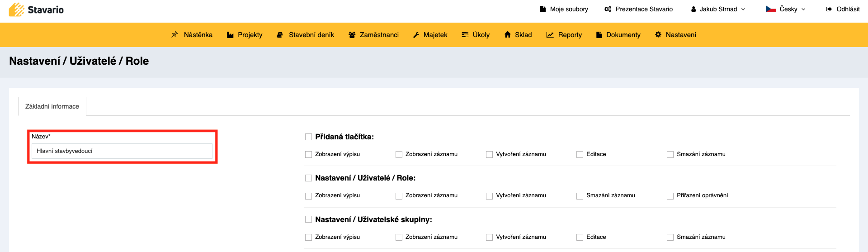Click the page heading Nastavení / Uživatelé / Role
Screen dimensions: 868x252
[x=79, y=61]
